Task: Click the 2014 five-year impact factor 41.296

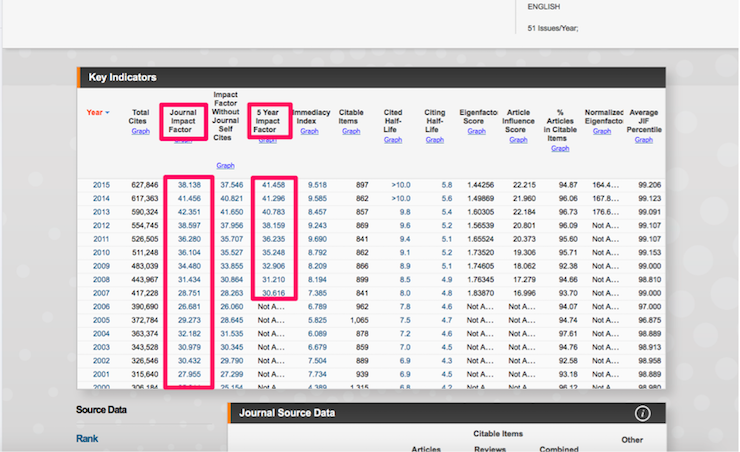Action: [x=274, y=198]
